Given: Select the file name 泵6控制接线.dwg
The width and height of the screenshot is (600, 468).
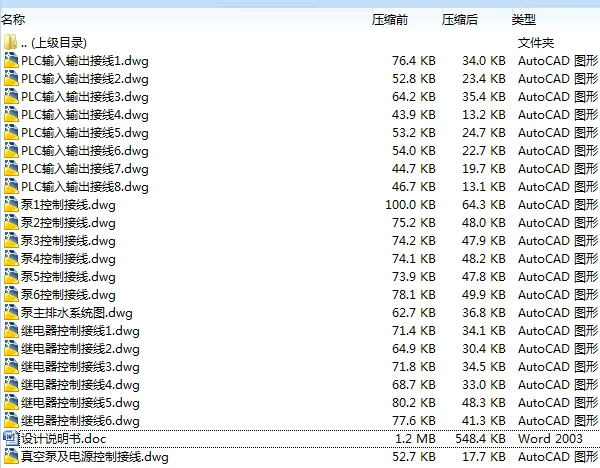Looking at the screenshot, I should (x=68, y=295).
